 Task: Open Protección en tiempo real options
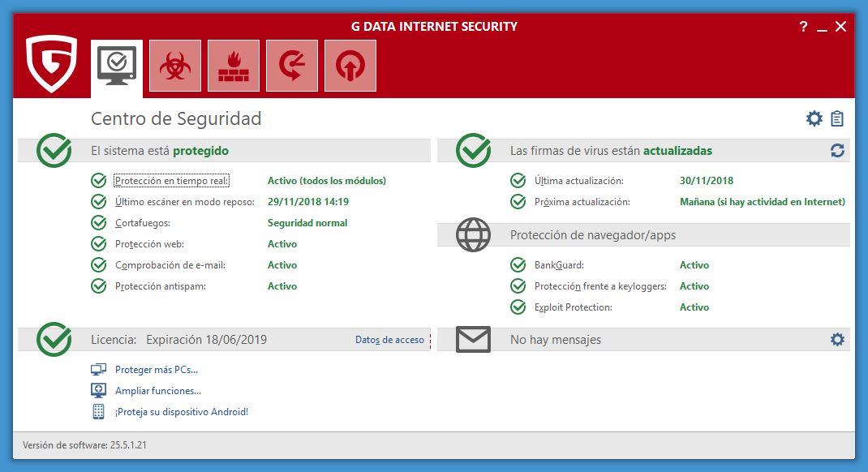[x=172, y=180]
